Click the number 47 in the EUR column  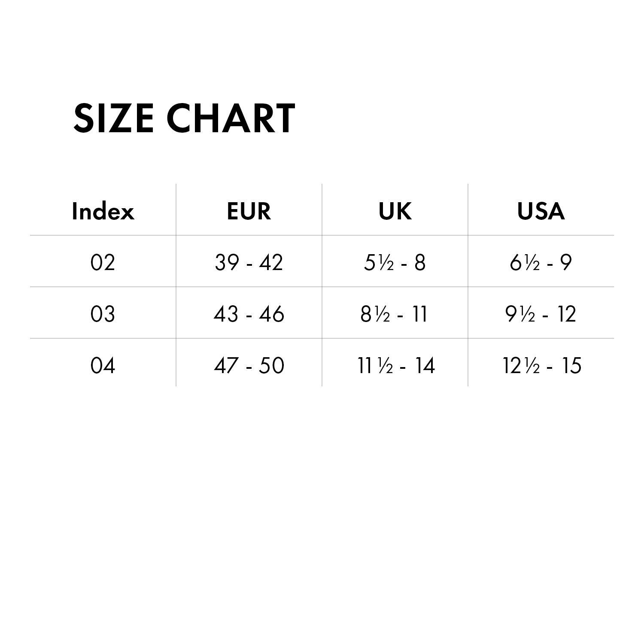click(x=226, y=365)
